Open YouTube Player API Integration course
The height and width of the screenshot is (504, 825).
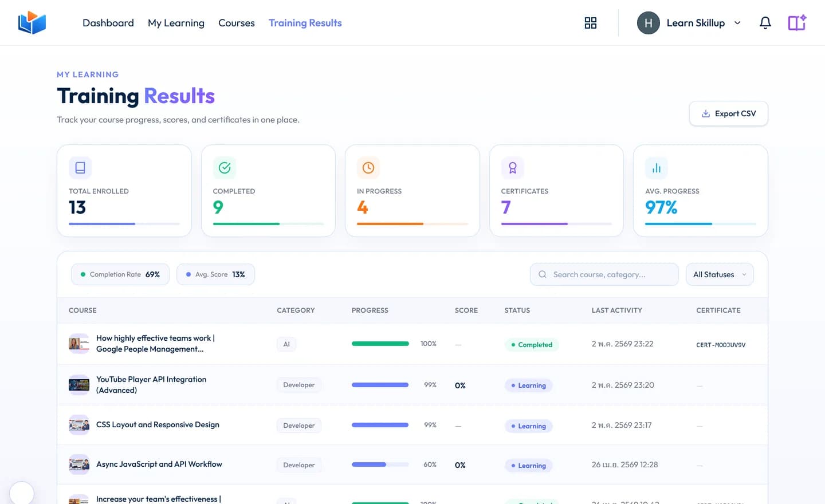151,385
